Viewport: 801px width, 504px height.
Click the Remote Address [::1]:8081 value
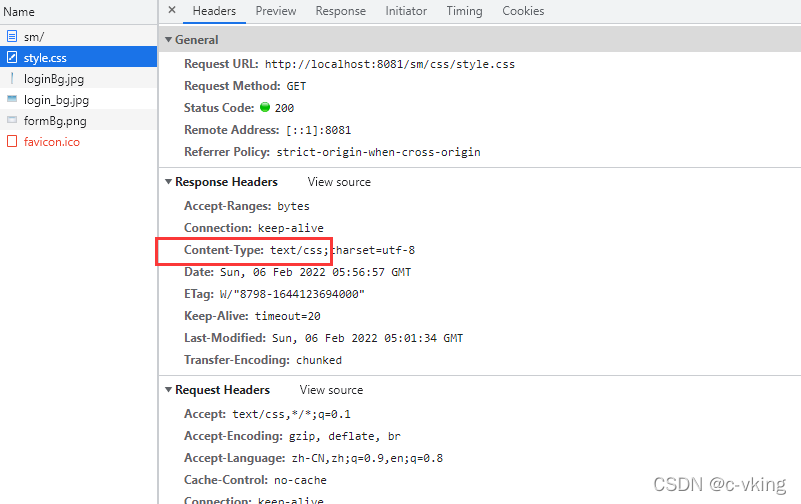point(319,130)
